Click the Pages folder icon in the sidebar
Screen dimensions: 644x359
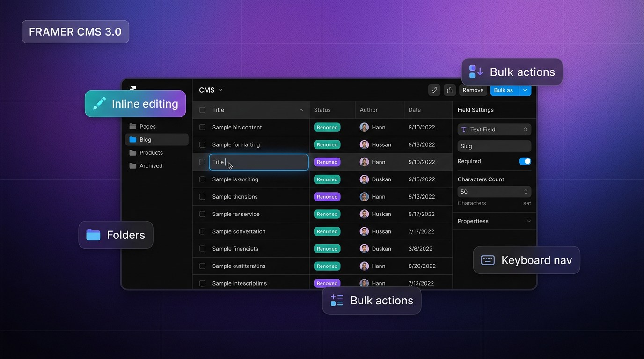133,127
